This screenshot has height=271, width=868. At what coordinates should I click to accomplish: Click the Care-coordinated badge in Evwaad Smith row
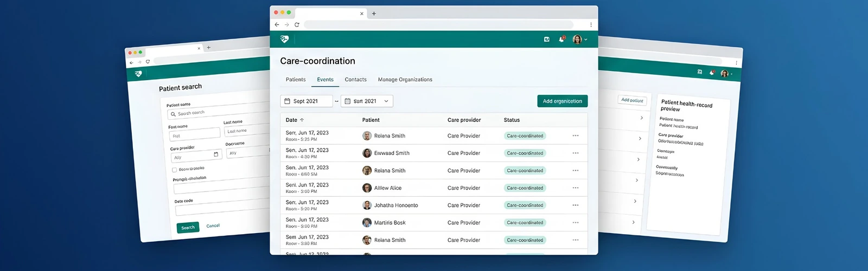[525, 153]
